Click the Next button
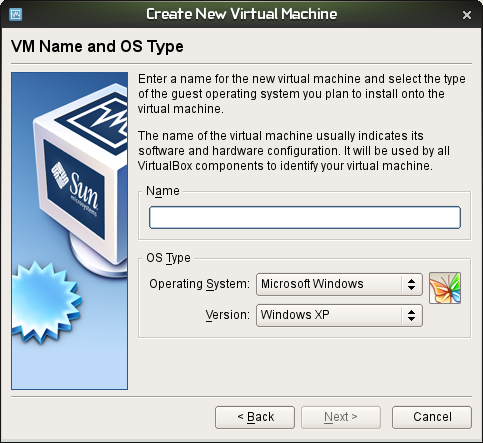 (x=341, y=417)
